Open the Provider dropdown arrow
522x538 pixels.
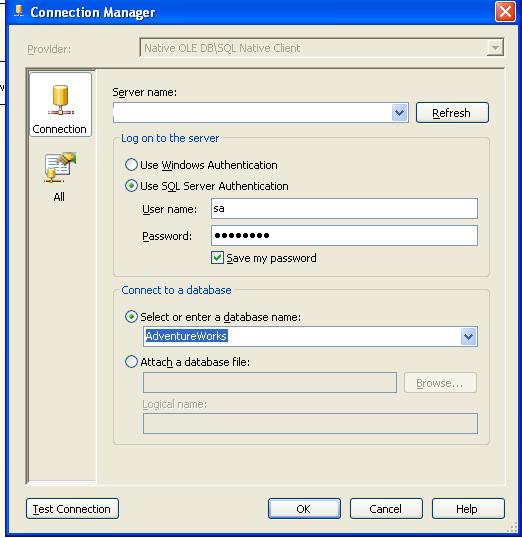[x=495, y=48]
